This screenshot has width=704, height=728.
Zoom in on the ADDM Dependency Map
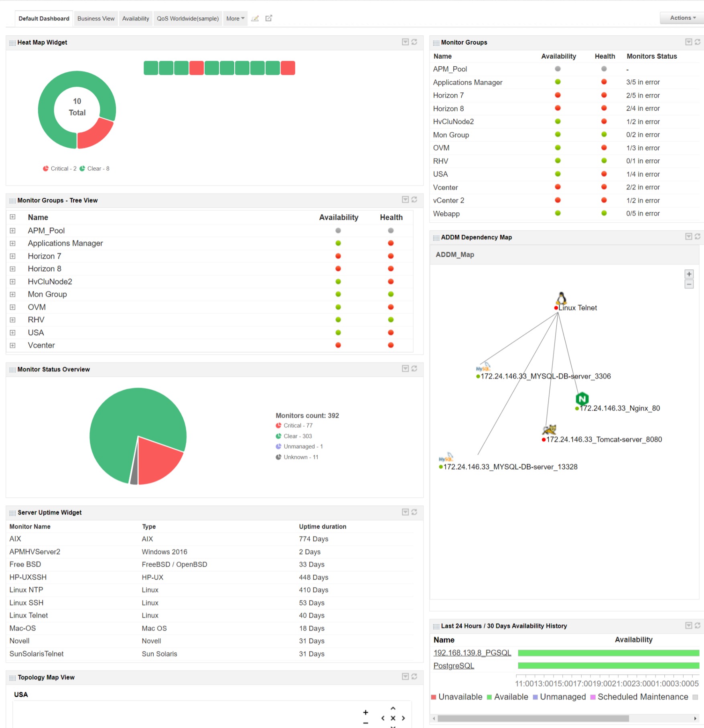pos(689,274)
